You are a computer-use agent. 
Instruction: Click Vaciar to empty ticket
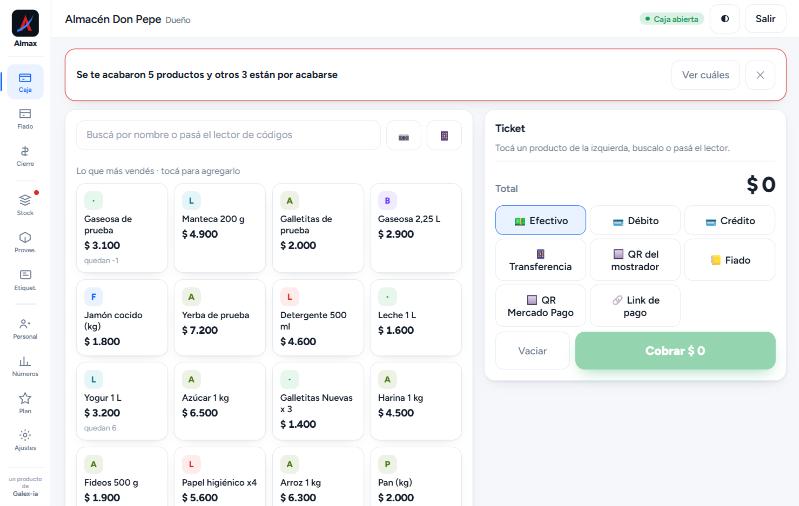[x=532, y=351]
